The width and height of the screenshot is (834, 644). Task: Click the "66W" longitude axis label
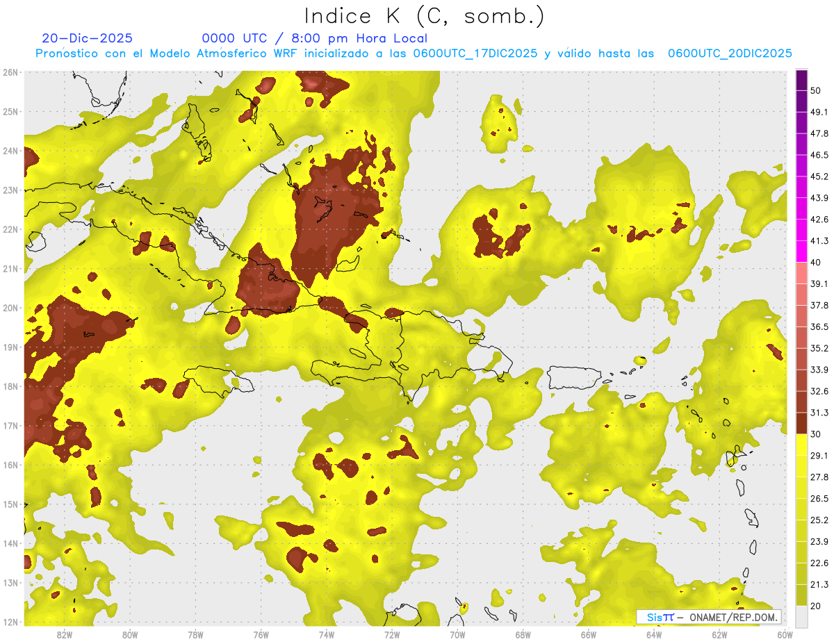(588, 635)
